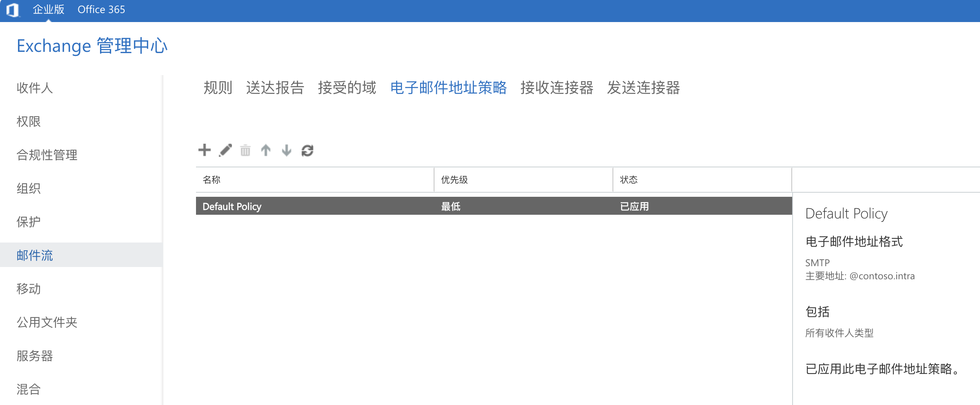Open 保护 in the sidebar

tap(29, 222)
